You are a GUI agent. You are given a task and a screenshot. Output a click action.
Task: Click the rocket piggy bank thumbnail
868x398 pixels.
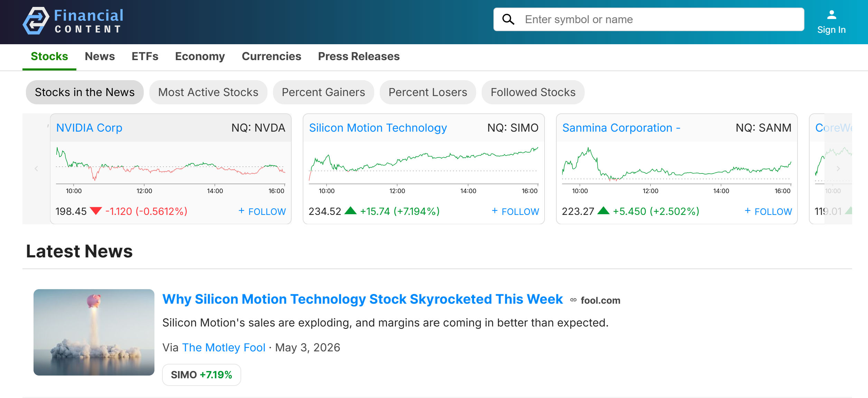[x=94, y=332]
